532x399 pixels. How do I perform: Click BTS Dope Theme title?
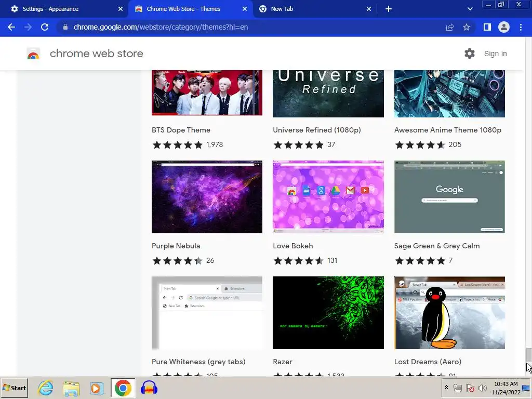tap(181, 130)
